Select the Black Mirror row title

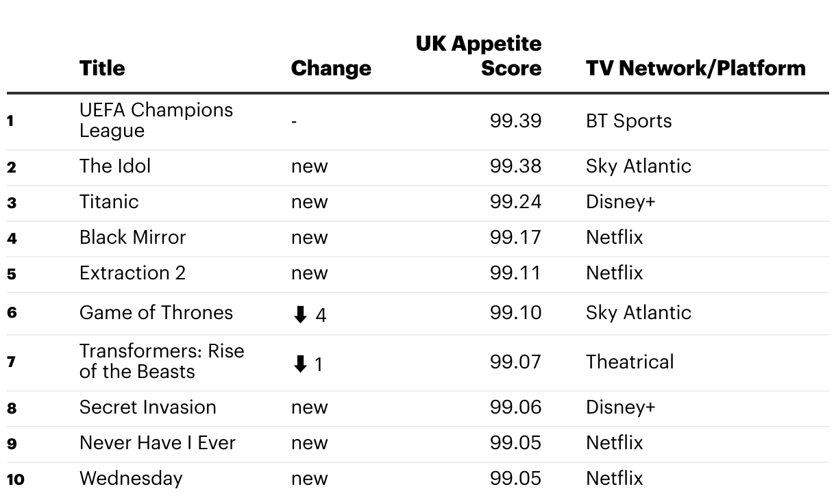pos(132,237)
